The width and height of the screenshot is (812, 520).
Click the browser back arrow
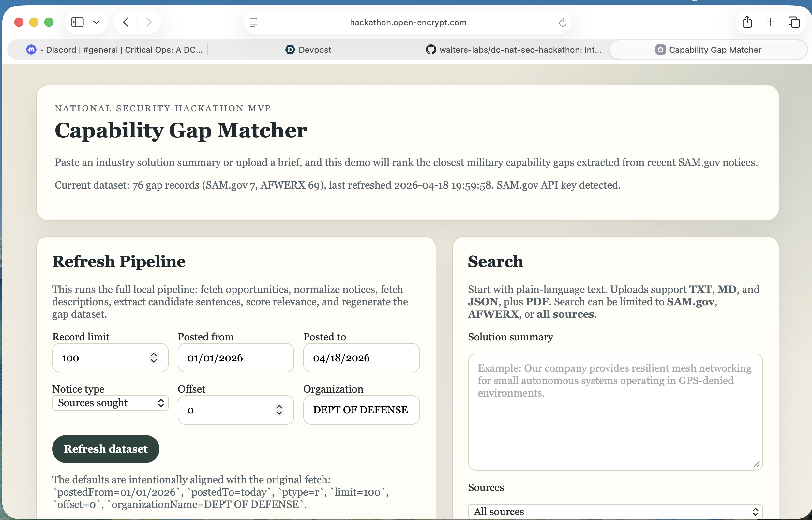tap(126, 22)
